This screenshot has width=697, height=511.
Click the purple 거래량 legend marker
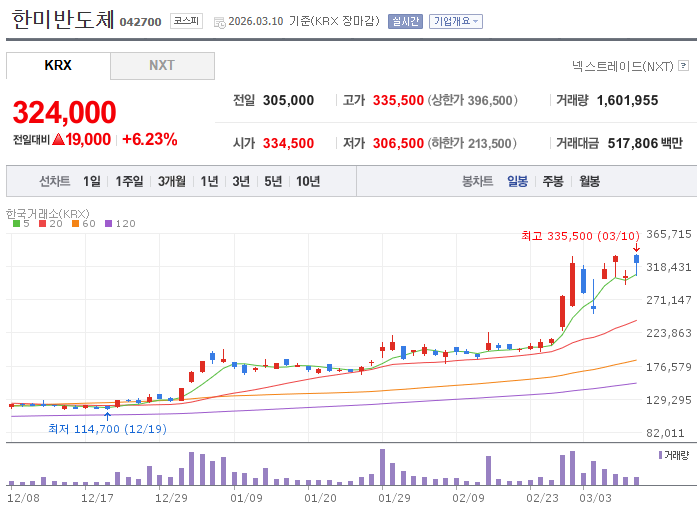(661, 455)
